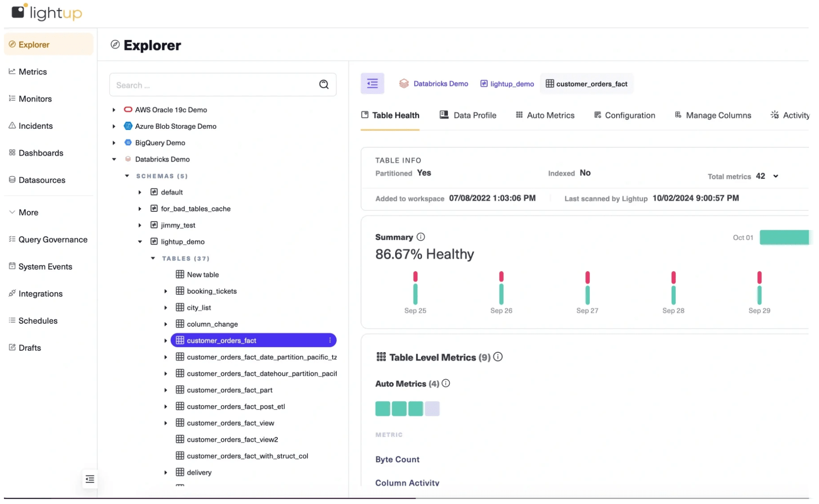
Task: Select the Databricks Demo breadcrumb
Action: click(440, 83)
